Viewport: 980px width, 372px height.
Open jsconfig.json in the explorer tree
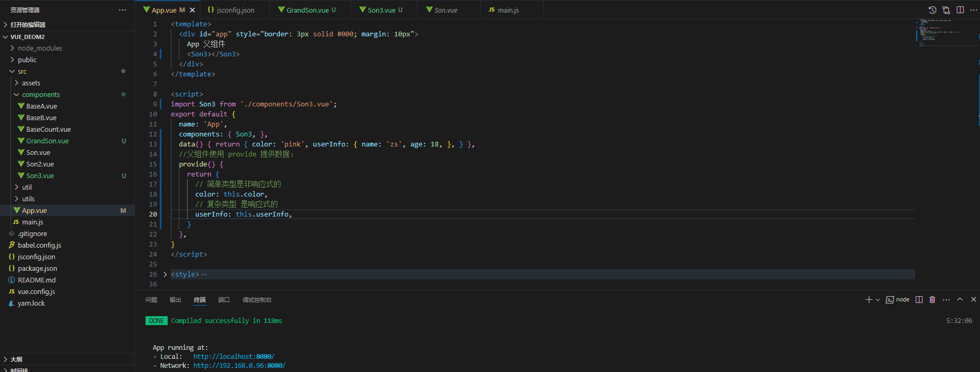pyautogui.click(x=67, y=257)
